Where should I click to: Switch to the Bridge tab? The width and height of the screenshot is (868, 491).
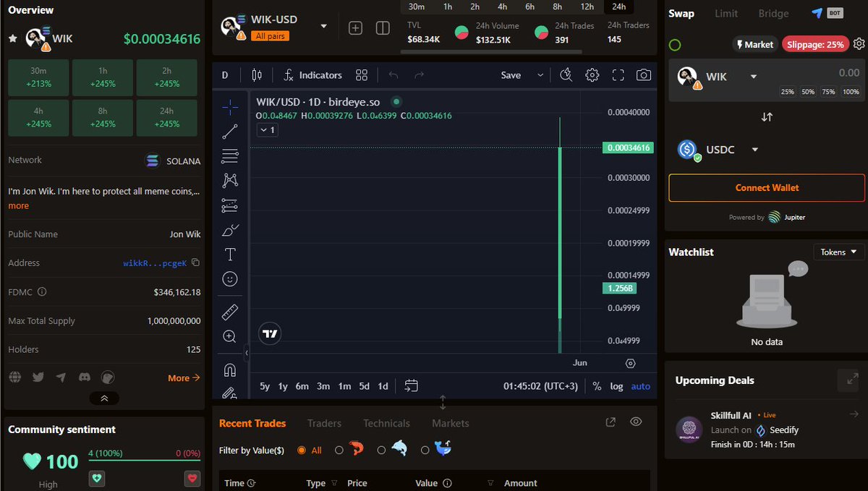click(x=773, y=13)
